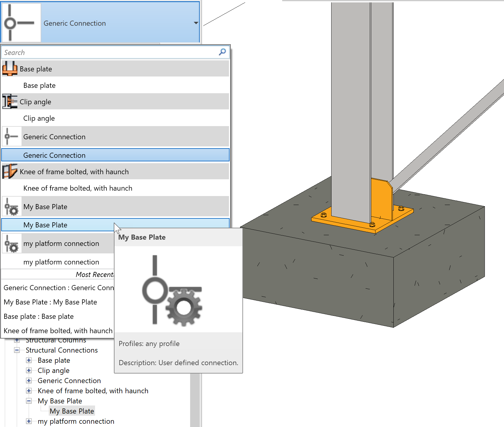The image size is (504, 427).
Task: Collapse the My Base Plate tree node
Action: pos(29,401)
